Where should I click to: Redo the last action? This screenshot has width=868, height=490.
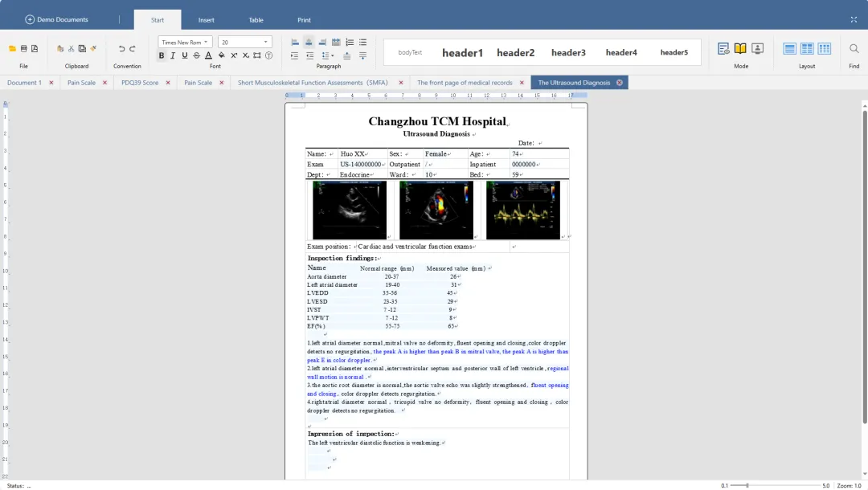pyautogui.click(x=133, y=49)
